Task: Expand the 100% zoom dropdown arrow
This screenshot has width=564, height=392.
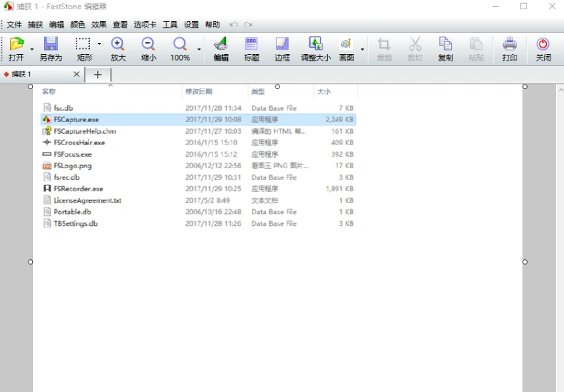Action: click(199, 49)
